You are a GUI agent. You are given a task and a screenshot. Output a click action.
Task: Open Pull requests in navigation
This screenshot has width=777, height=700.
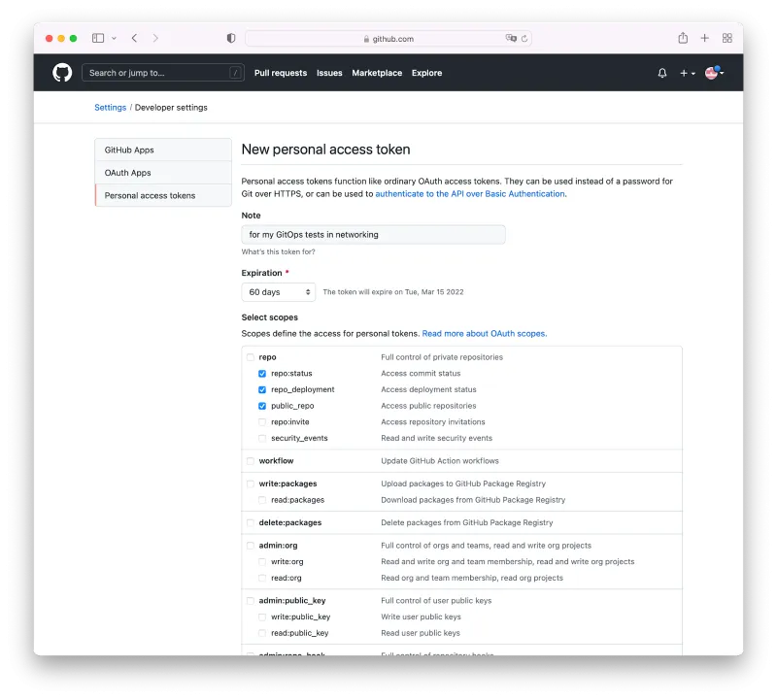tap(281, 73)
